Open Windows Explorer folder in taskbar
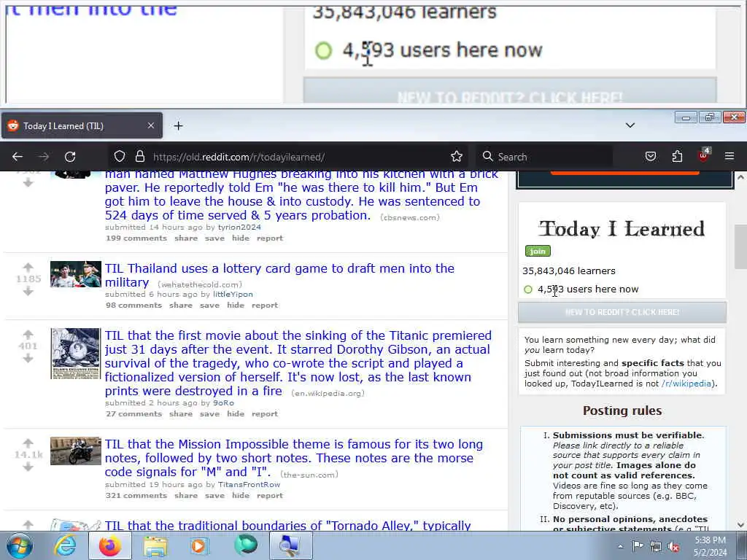Screen dimensions: 747x560 (155, 545)
